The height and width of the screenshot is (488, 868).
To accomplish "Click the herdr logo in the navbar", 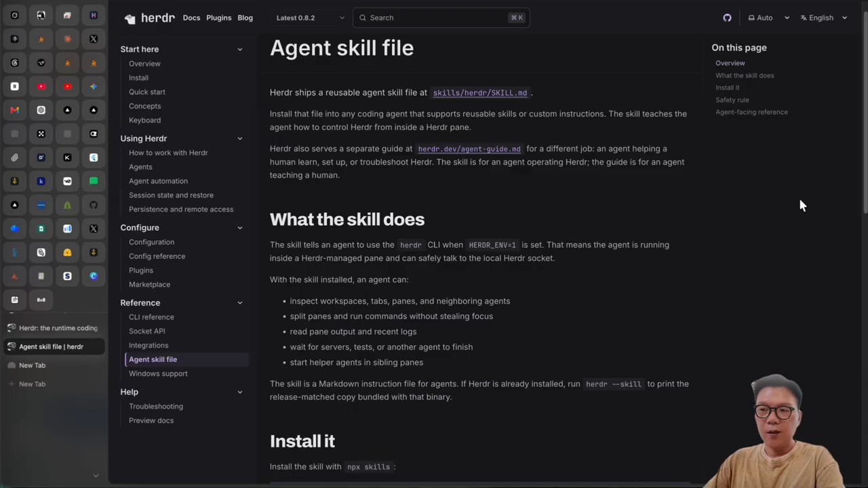I will click(x=150, y=18).
